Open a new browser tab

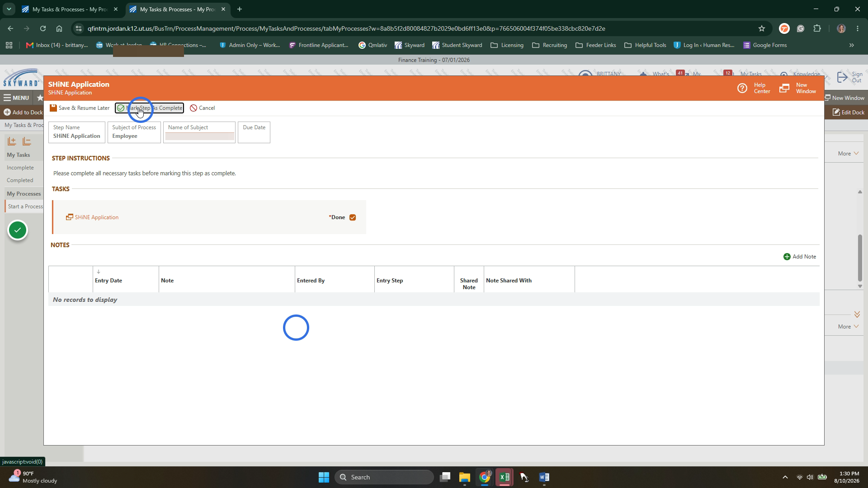pos(240,9)
